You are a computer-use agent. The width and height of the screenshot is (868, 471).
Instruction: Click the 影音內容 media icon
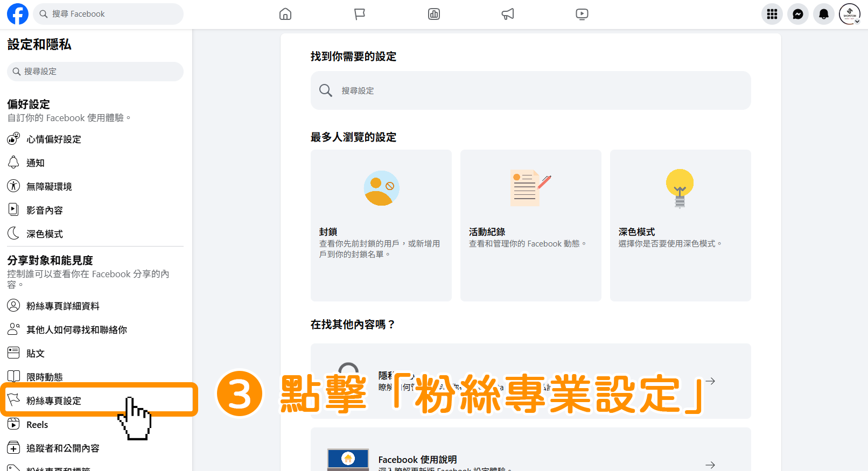tap(13, 209)
